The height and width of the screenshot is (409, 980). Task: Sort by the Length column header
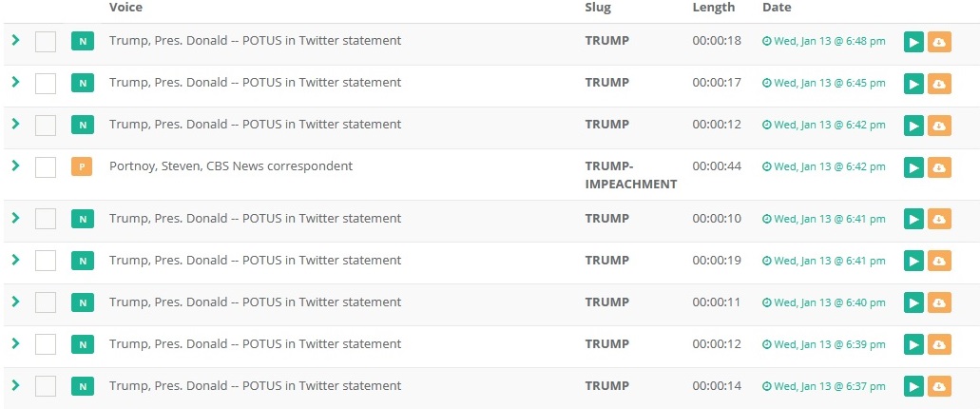coord(713,8)
